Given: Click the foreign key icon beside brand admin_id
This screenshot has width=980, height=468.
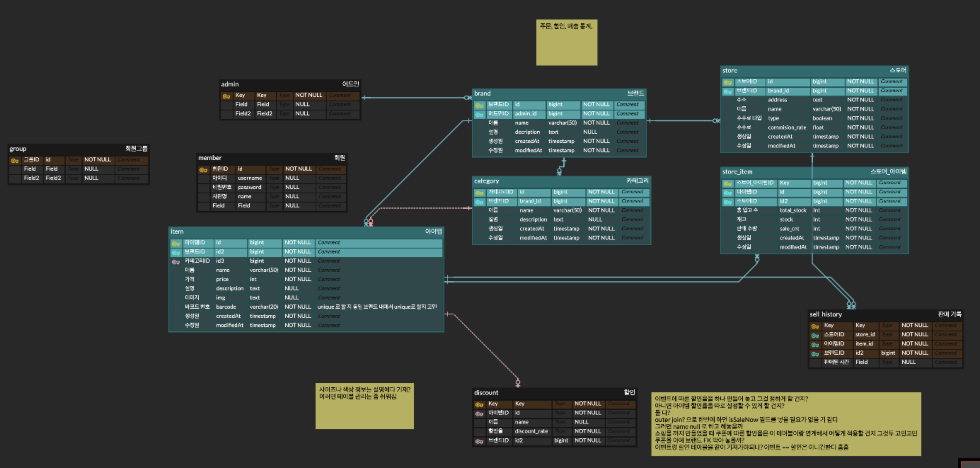Looking at the screenshot, I should pos(479,114).
